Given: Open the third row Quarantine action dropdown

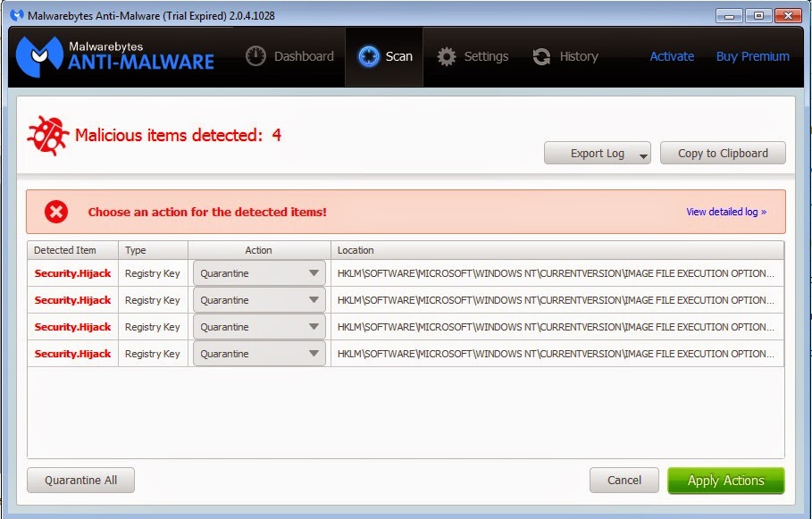Looking at the screenshot, I should click(259, 327).
